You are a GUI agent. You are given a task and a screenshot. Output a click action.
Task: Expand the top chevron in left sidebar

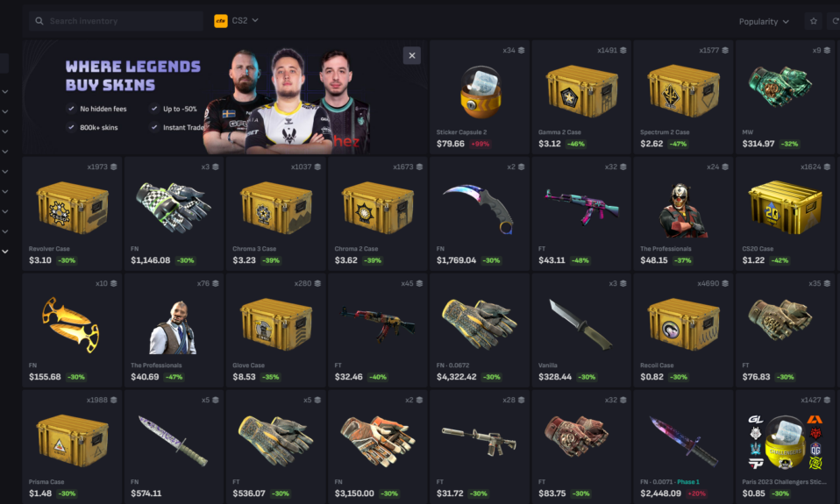[x=4, y=91]
